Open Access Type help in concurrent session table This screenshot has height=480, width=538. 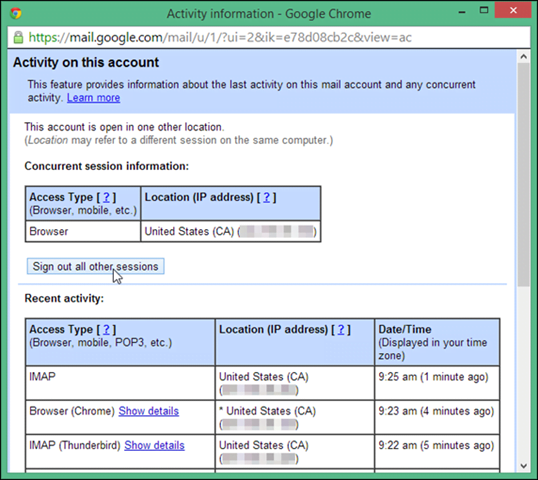coord(106,197)
